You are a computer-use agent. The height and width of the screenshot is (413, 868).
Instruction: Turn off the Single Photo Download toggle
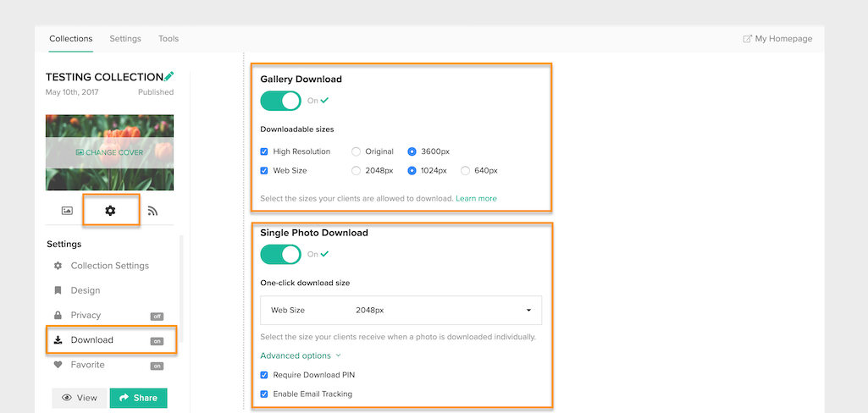(280, 255)
